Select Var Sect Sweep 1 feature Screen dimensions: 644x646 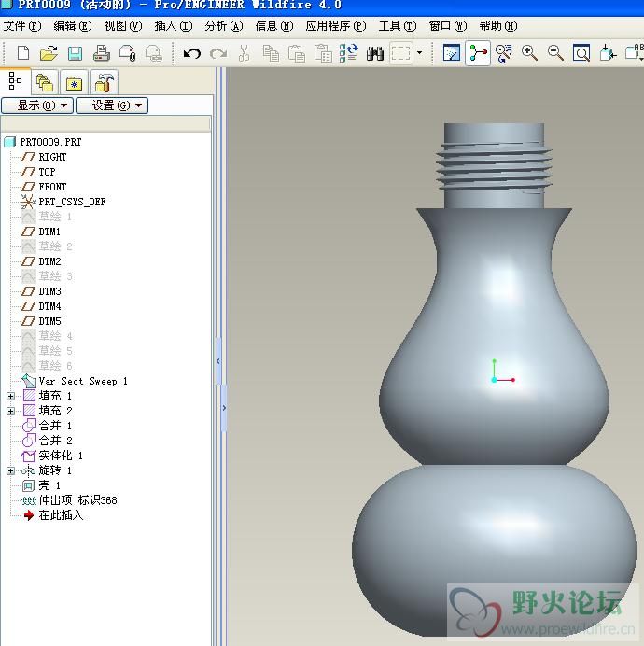tap(83, 381)
